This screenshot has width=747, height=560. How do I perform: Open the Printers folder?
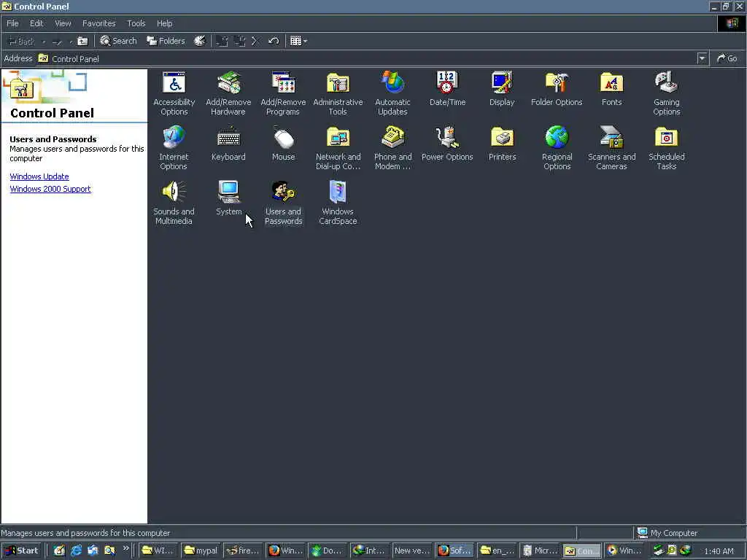(502, 144)
